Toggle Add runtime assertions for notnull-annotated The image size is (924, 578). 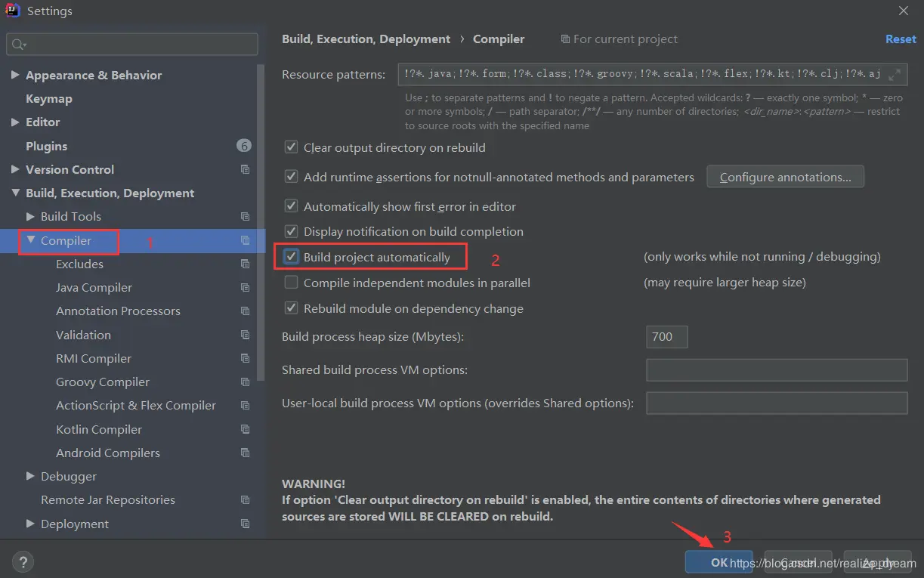click(291, 177)
